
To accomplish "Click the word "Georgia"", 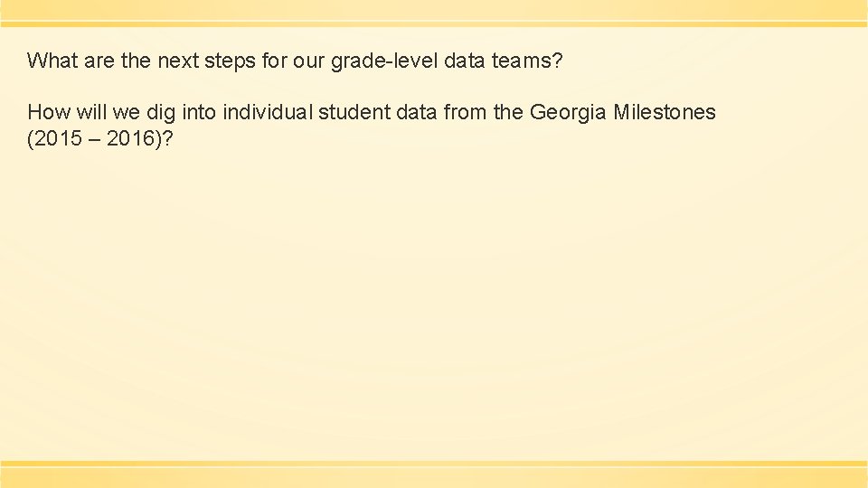I will tap(568, 113).
